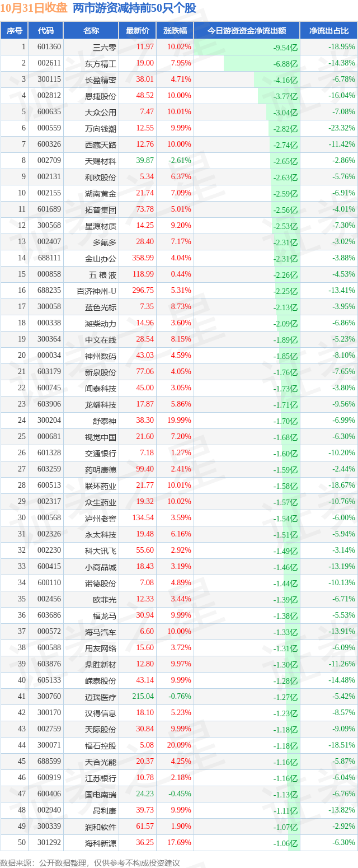
Task: Click the 序号 column header
Action: (x=14, y=31)
